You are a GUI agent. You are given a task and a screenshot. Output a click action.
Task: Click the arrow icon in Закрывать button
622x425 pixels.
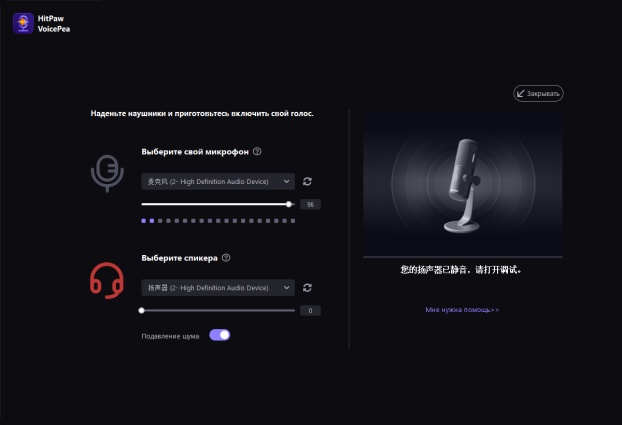(x=520, y=94)
